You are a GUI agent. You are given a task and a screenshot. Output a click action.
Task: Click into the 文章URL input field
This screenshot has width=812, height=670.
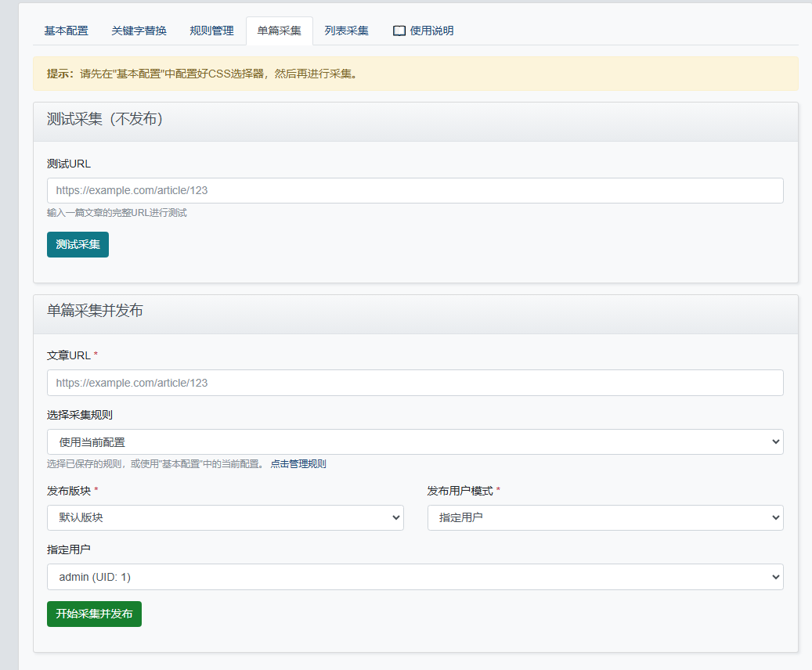[x=415, y=383]
